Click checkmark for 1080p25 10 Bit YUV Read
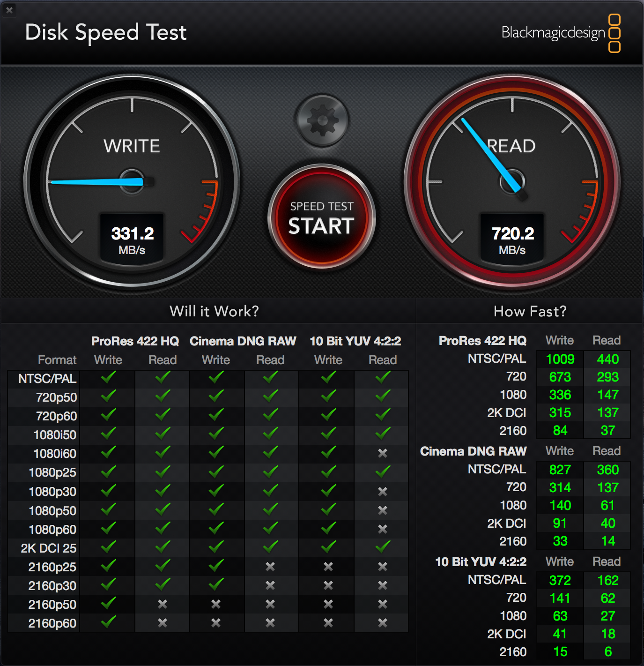 (383, 471)
